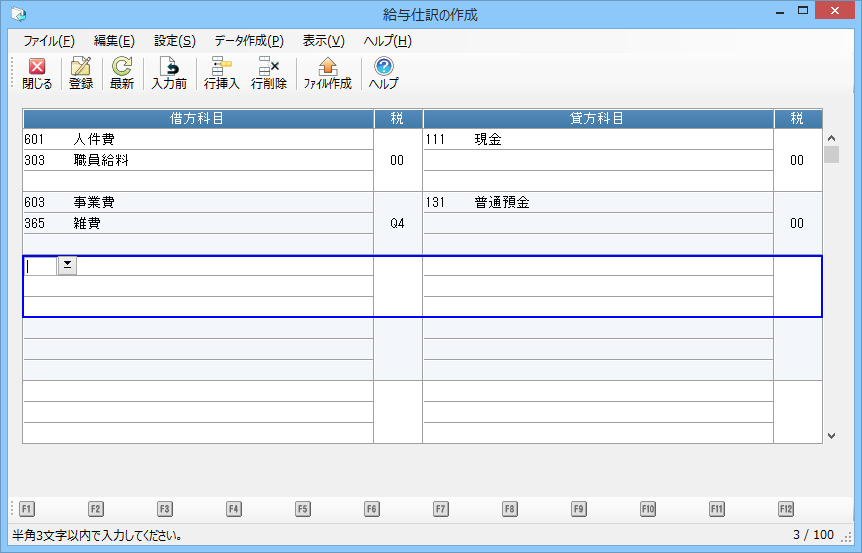
Task: Open the 表示(V) menu
Action: 323,41
